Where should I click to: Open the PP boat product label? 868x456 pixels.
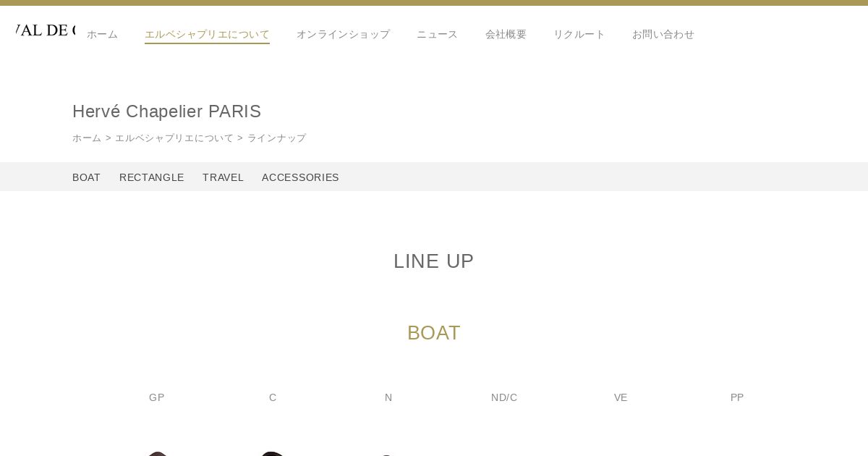[x=737, y=397]
